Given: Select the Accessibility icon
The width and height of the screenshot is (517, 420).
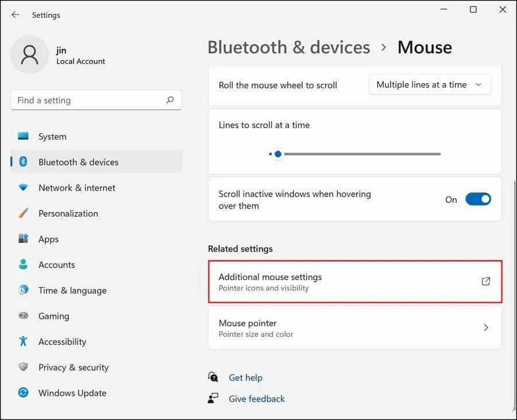Looking at the screenshot, I should point(23,341).
